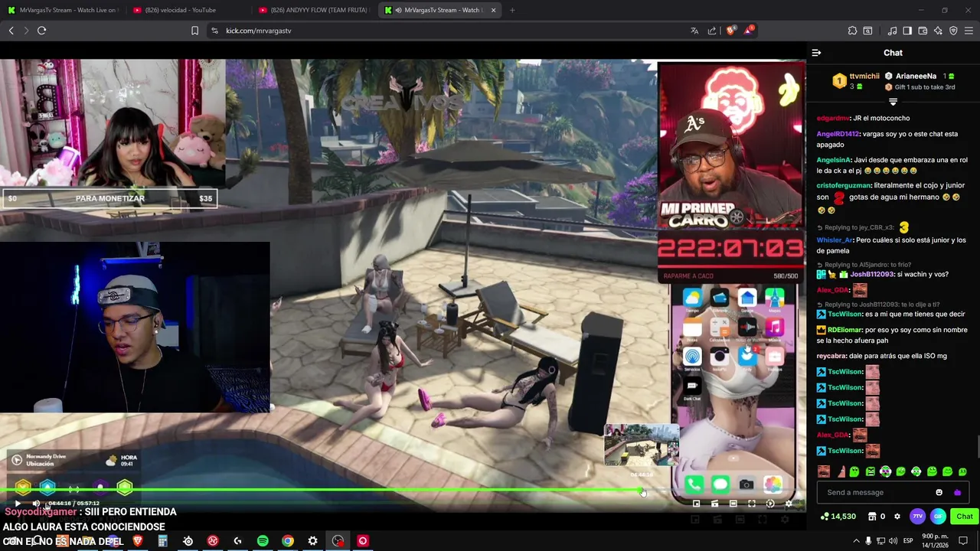Select the green headphones Kick quick emote
The height and width of the screenshot is (551, 980).
pyautogui.click(x=916, y=471)
